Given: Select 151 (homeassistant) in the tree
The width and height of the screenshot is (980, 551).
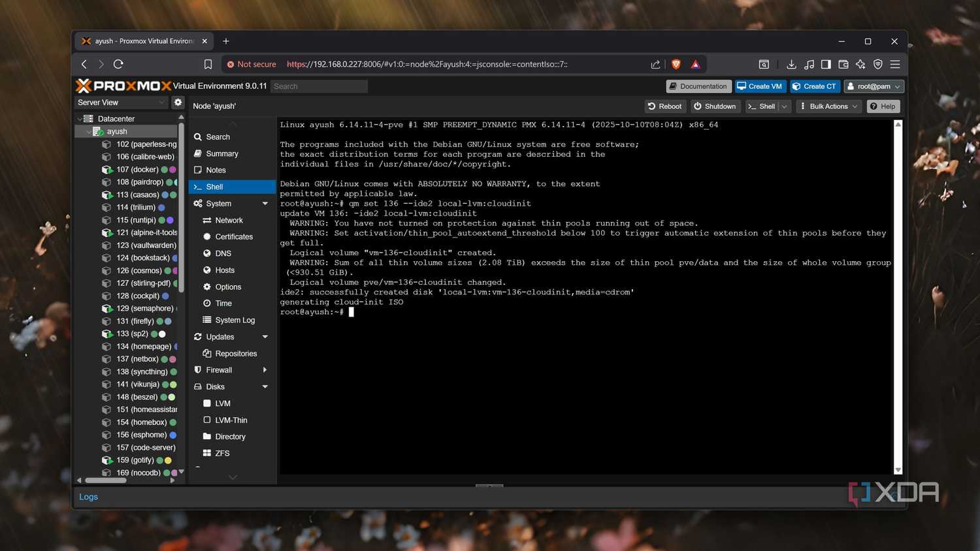Looking at the screenshot, I should point(146,410).
